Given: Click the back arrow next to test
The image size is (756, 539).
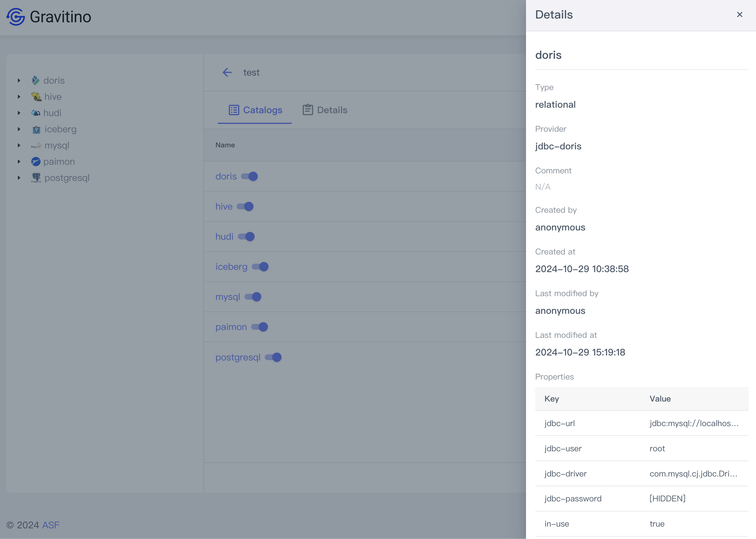Looking at the screenshot, I should tap(227, 72).
